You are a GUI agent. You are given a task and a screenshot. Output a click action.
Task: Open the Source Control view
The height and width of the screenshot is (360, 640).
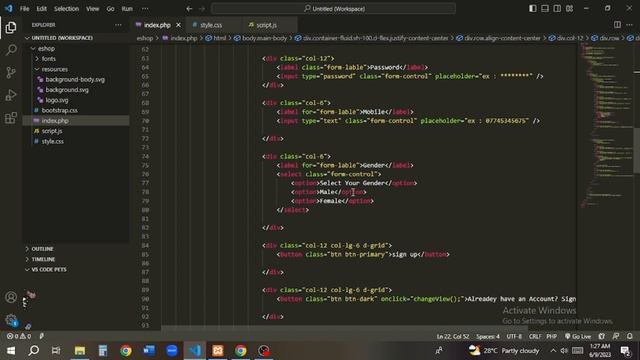click(11, 72)
